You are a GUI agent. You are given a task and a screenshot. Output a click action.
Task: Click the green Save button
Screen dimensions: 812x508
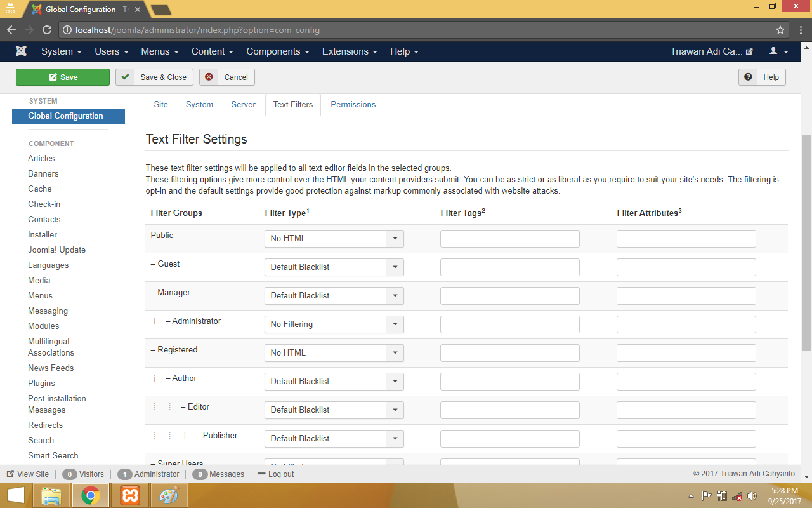63,77
